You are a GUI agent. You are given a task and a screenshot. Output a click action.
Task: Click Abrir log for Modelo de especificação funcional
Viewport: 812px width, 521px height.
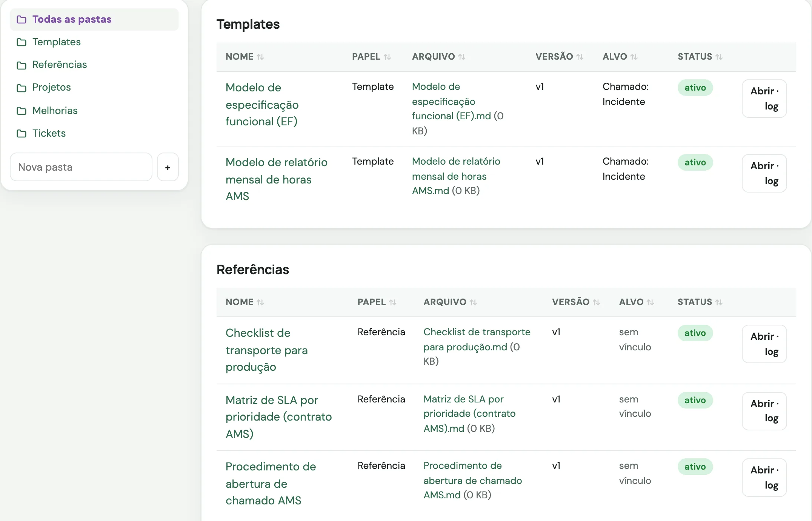[x=764, y=99]
